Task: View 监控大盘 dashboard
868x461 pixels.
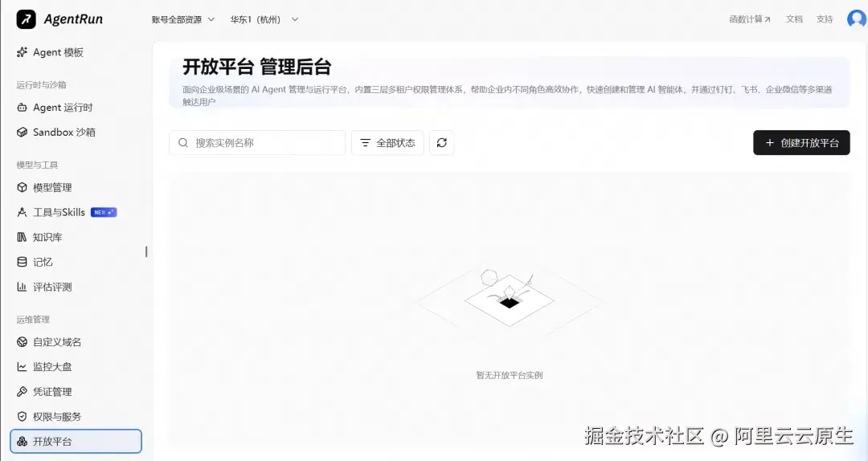Action: click(x=76, y=367)
